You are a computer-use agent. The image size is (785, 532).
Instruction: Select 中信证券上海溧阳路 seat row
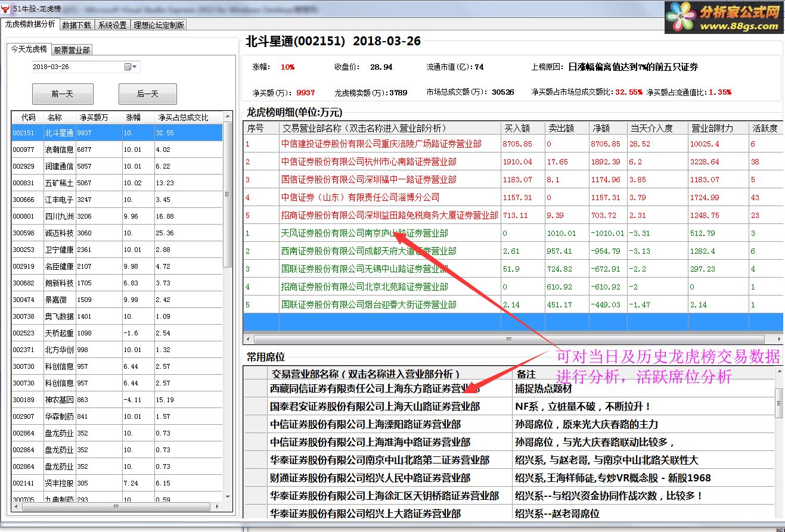coord(509,424)
